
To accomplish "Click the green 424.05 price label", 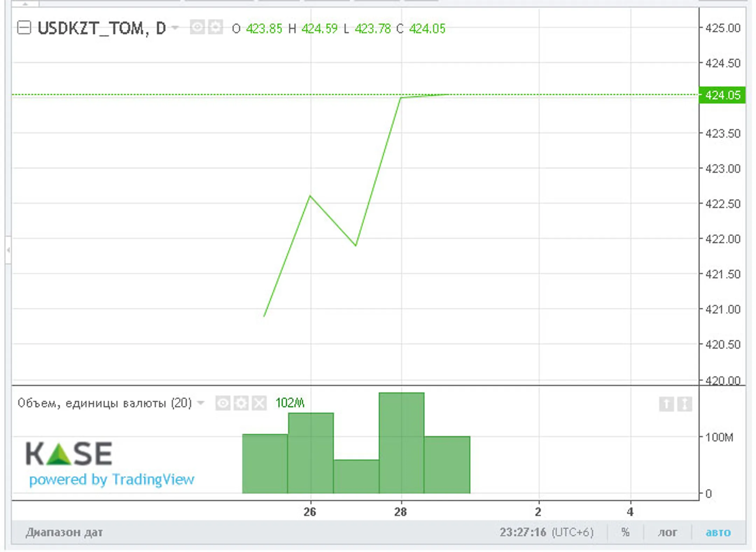I will [722, 95].
